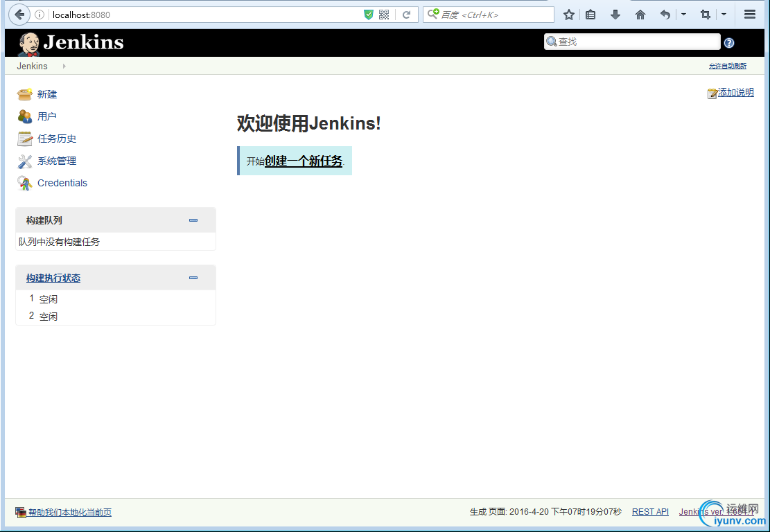Open dropdown arrow next to crop icon
Screen dimensions: 770x532
[x=724, y=15]
